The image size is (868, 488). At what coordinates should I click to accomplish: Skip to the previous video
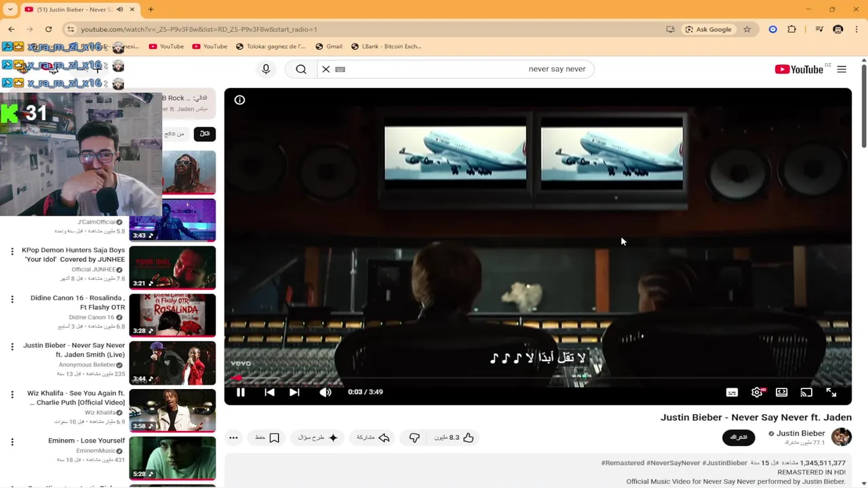[269, 392]
